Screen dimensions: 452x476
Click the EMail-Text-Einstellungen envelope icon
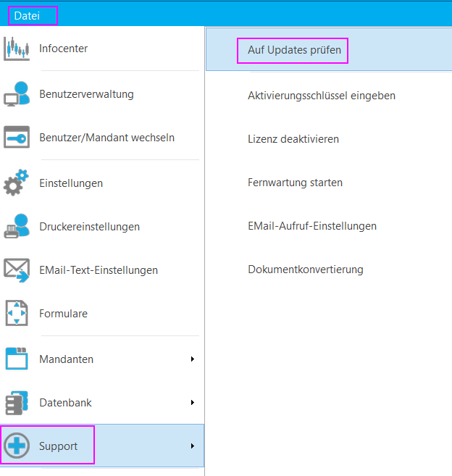click(17, 270)
